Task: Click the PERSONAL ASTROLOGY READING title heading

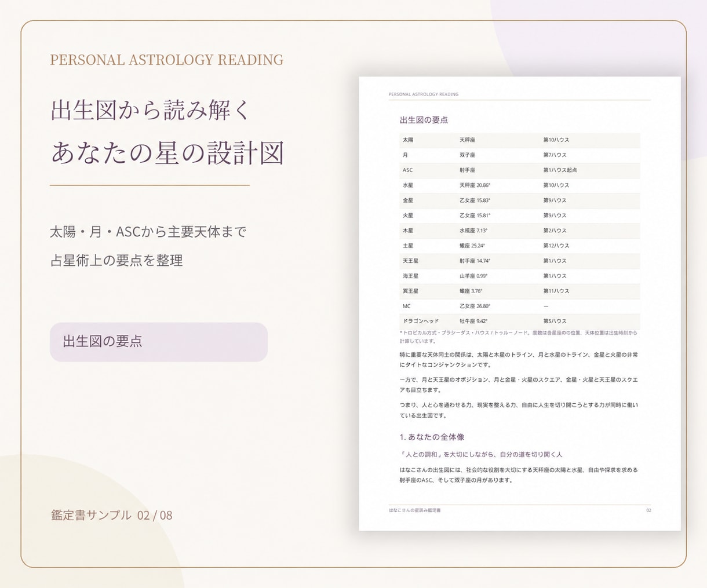Action: (x=167, y=60)
